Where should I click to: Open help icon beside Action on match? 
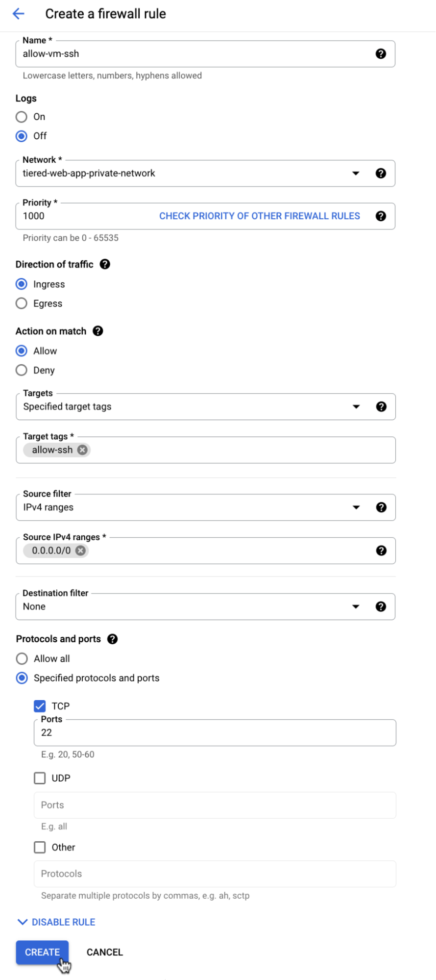pos(98,331)
